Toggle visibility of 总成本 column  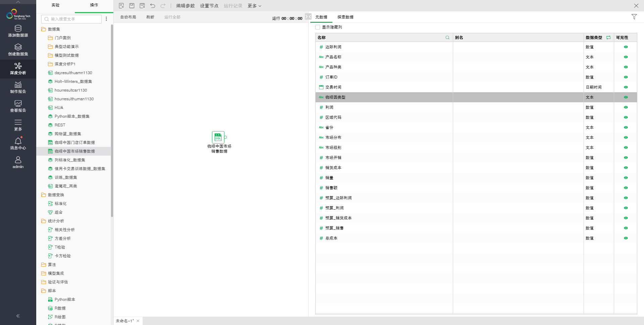626,238
